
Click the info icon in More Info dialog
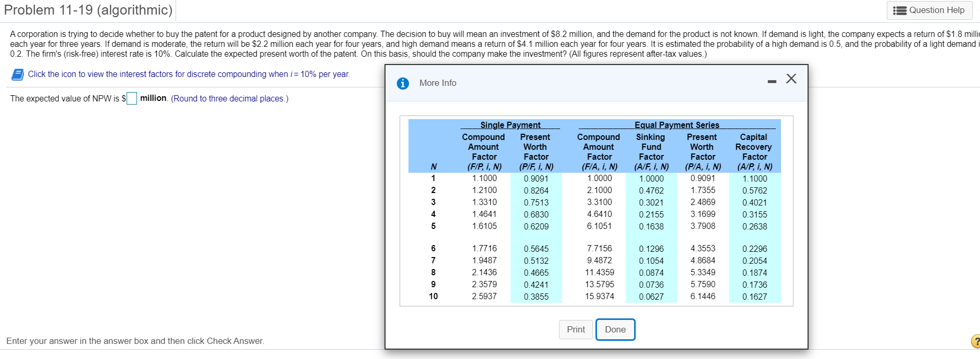click(x=403, y=83)
